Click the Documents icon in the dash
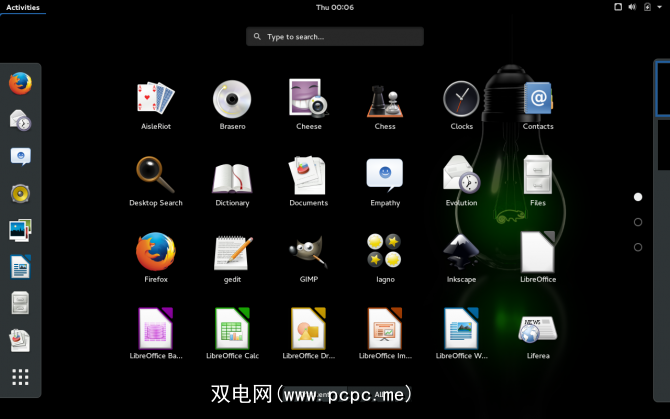 coord(20,340)
